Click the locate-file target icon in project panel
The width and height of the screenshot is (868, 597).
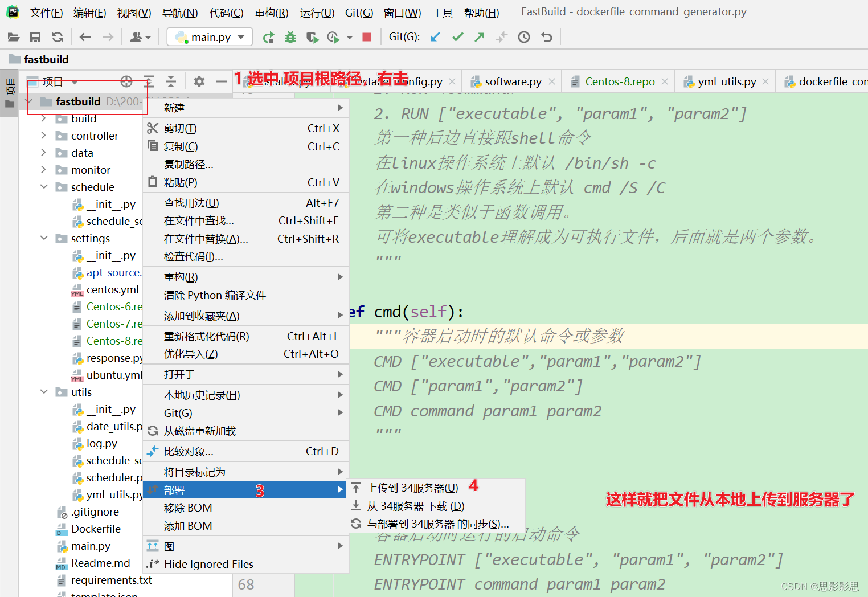126,81
